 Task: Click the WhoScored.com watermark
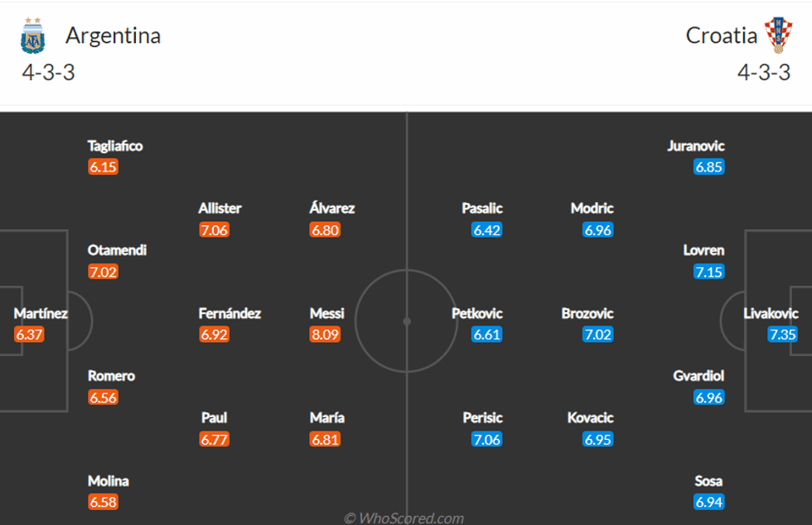click(x=404, y=518)
